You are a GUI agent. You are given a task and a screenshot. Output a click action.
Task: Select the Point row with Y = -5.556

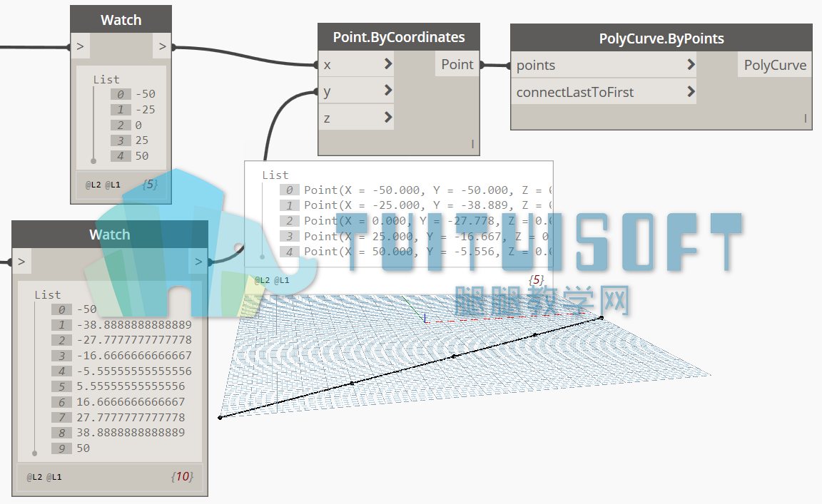pyautogui.click(x=427, y=252)
